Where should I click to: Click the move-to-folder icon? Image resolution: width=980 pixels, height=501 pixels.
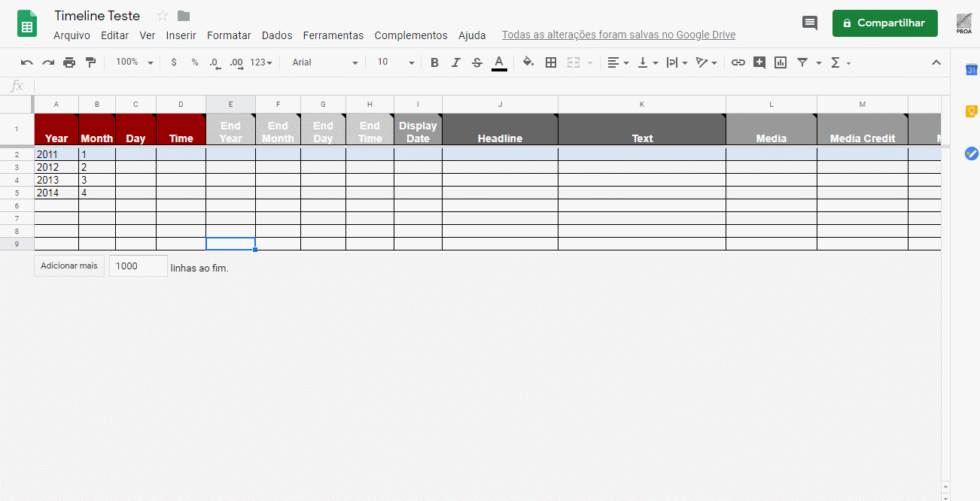(x=184, y=16)
